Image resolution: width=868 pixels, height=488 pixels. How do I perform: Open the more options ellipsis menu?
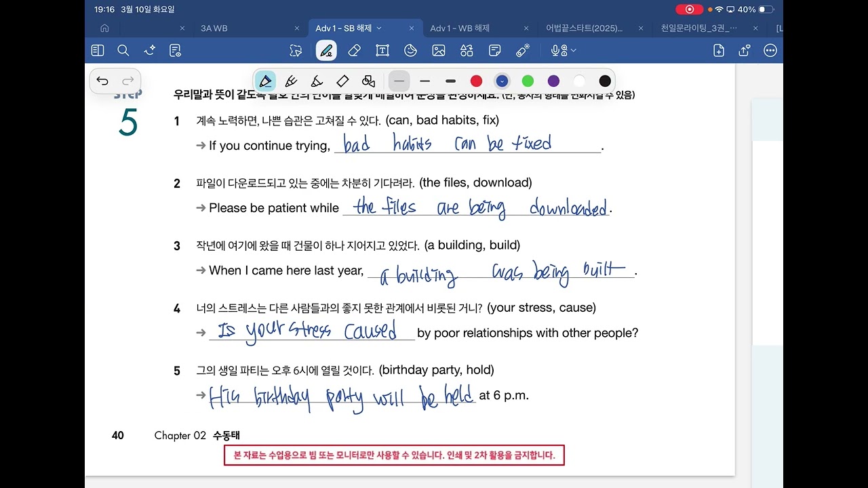pos(770,50)
